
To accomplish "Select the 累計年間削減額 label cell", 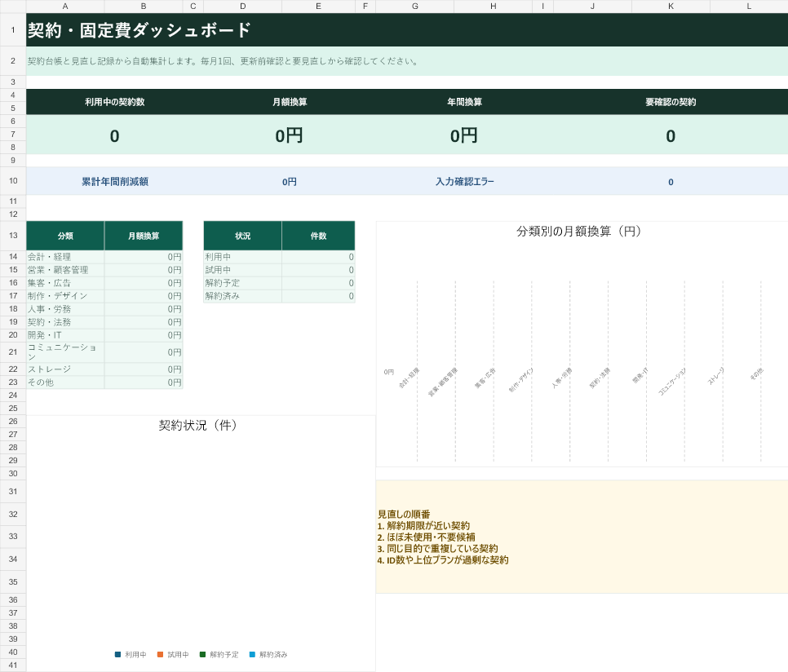I will tap(114, 181).
